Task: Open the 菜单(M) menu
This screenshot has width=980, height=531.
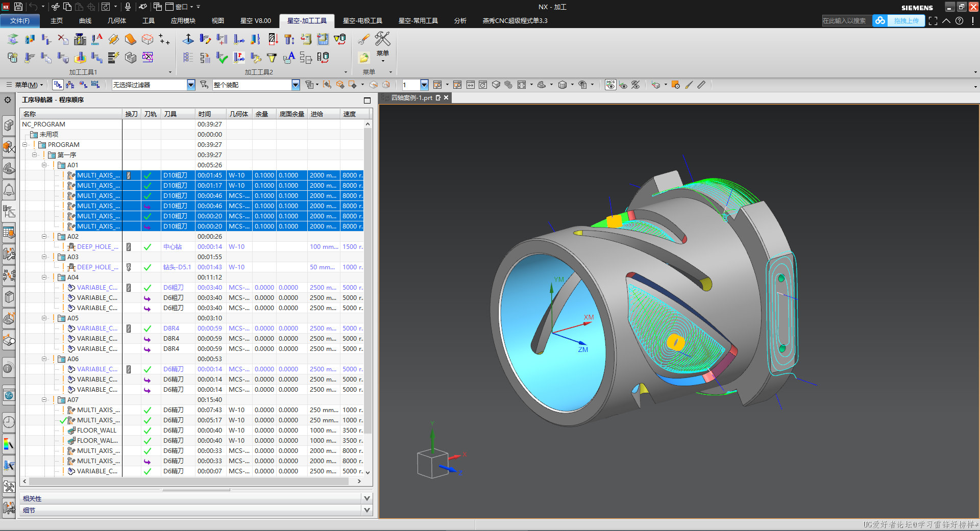Action: point(25,85)
